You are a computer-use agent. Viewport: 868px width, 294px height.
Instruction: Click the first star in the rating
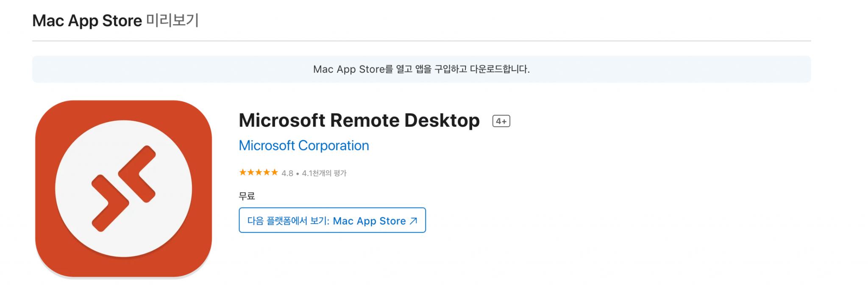[x=242, y=172]
